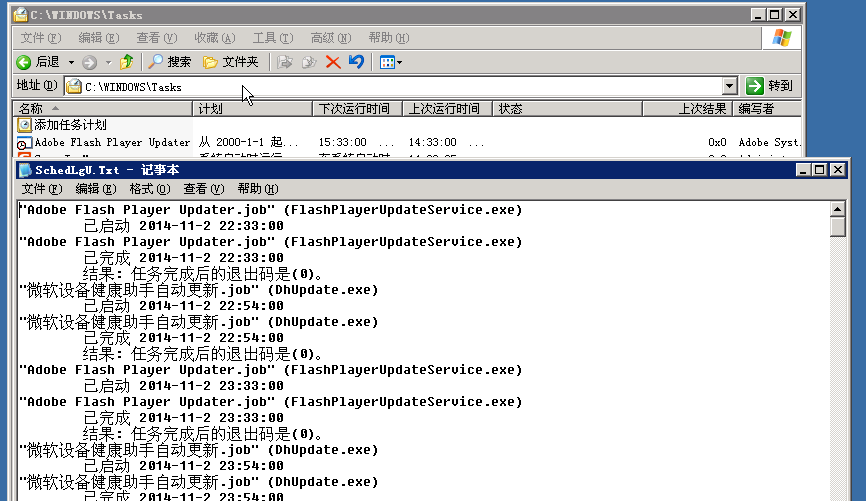Expand the address bar dropdown arrow
The width and height of the screenshot is (866, 501).
730,86
